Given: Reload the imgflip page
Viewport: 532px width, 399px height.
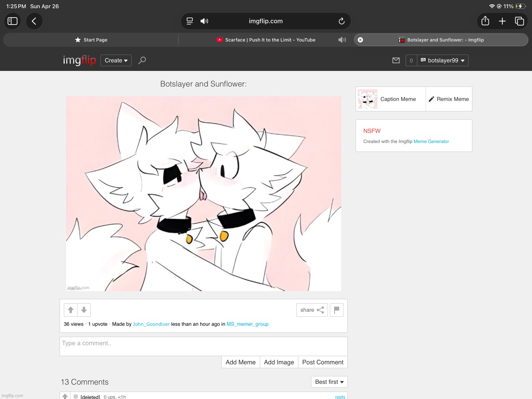Looking at the screenshot, I should (342, 21).
